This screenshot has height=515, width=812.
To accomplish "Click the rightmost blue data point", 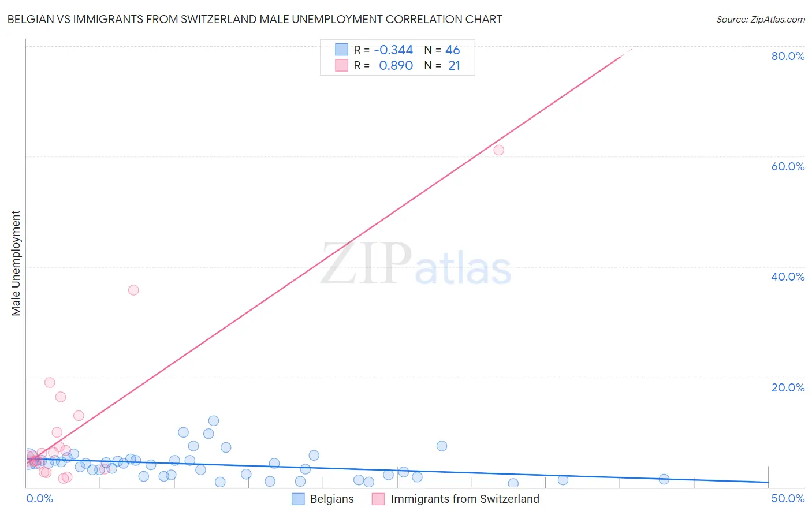I will (x=664, y=479).
